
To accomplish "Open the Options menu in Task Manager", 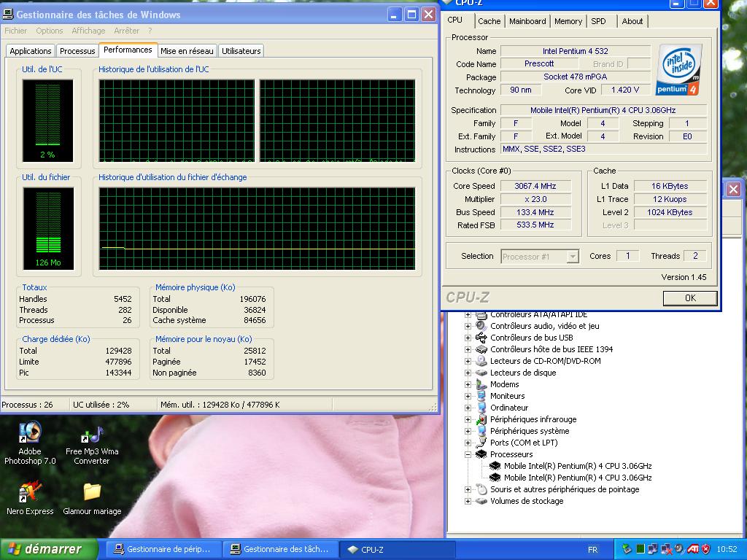I will pos(50,31).
